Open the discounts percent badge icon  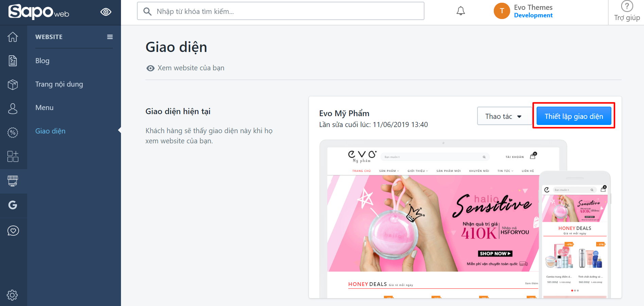click(13, 132)
